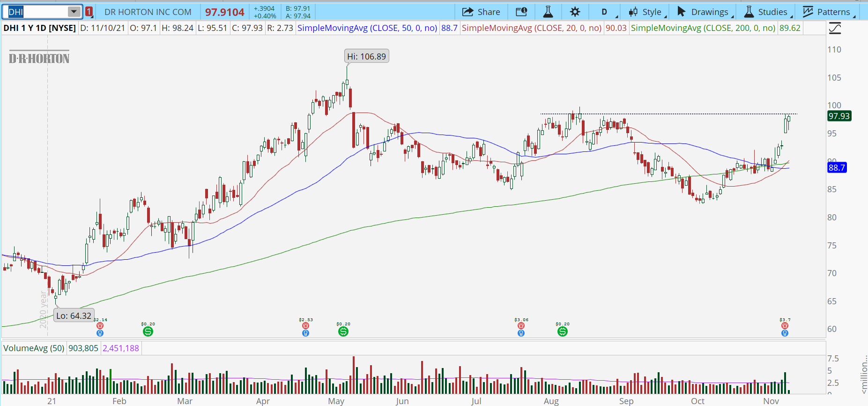Click the 7.5 volume axis label

(x=833, y=359)
